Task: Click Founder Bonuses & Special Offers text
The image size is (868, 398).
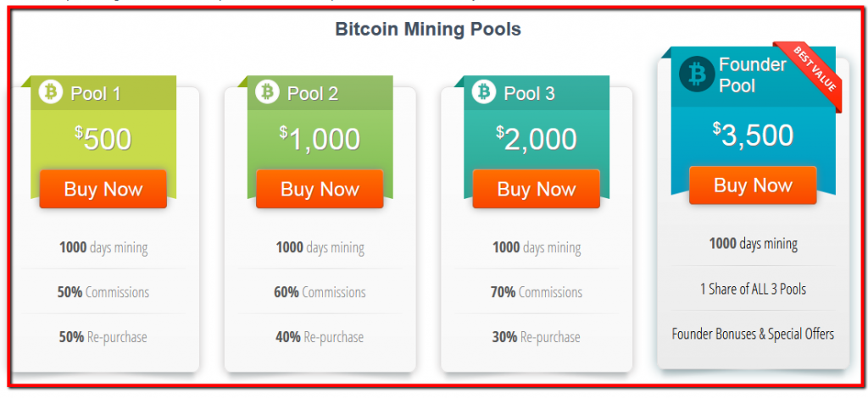Action: 753,334
